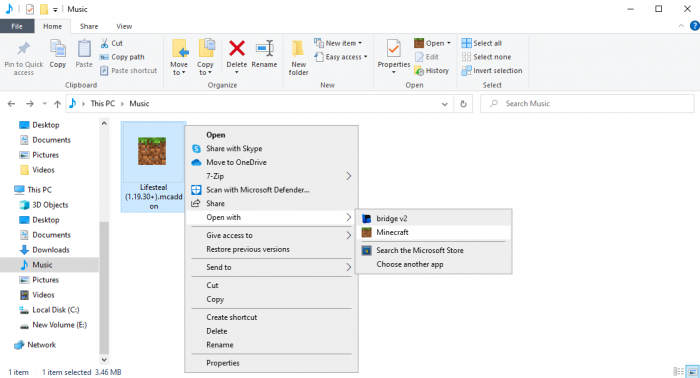Image resolution: width=700 pixels, height=378 pixels.
Task: Click the Forward navigation arrow
Action: point(29,104)
